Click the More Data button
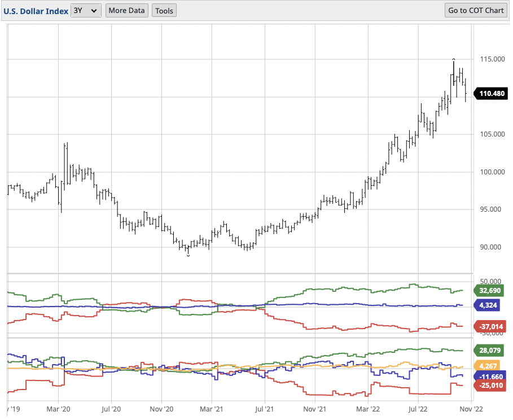 [x=126, y=11]
